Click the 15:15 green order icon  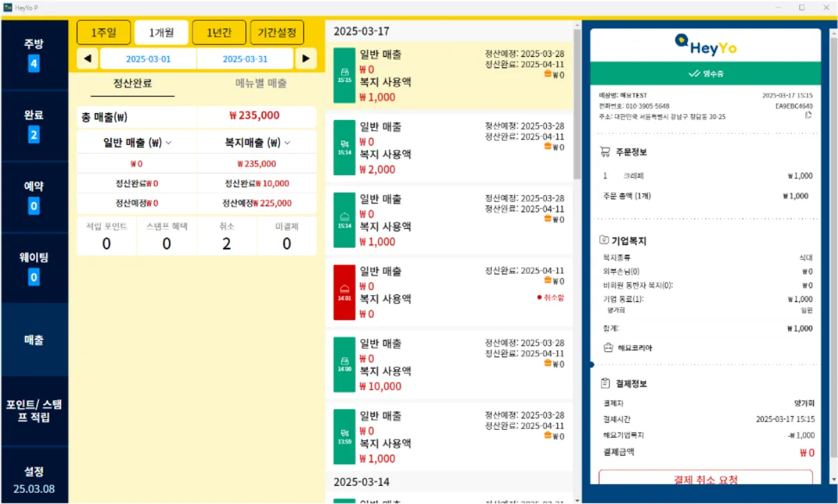[345, 75]
